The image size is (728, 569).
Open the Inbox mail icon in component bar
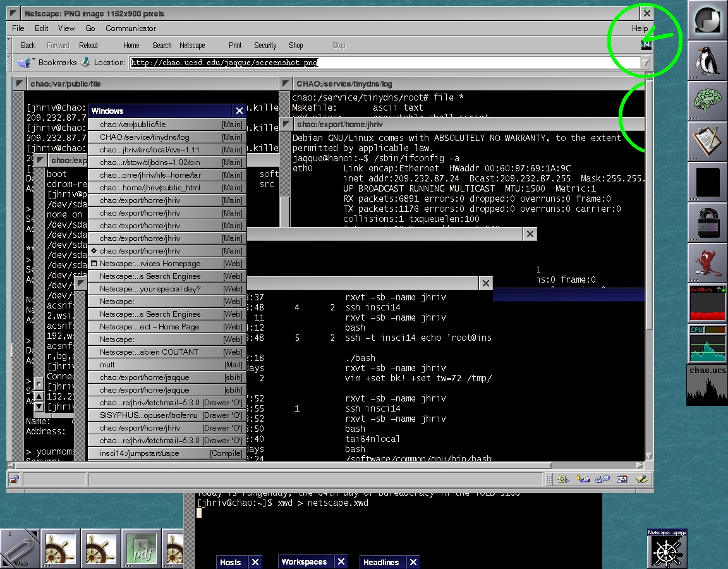[583, 479]
